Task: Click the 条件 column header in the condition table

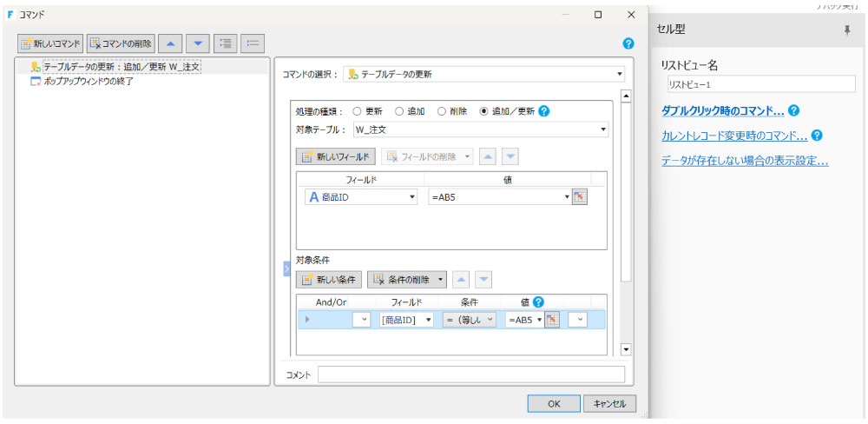Action: pyautogui.click(x=469, y=302)
